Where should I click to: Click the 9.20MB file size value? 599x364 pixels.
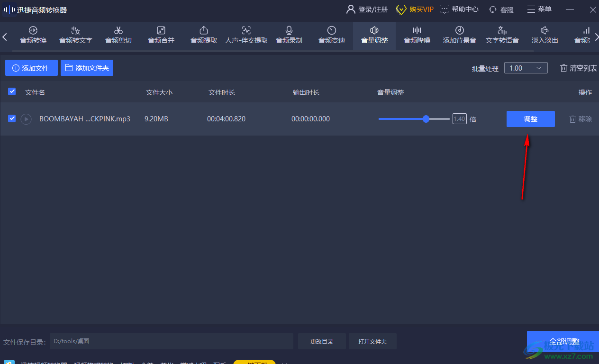coord(156,119)
